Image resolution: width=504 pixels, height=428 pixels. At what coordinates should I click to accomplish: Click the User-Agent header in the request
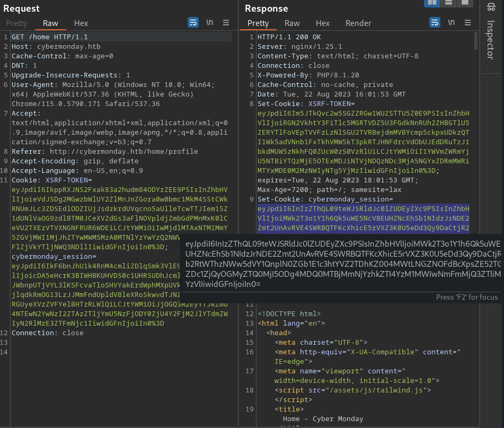tap(113, 94)
